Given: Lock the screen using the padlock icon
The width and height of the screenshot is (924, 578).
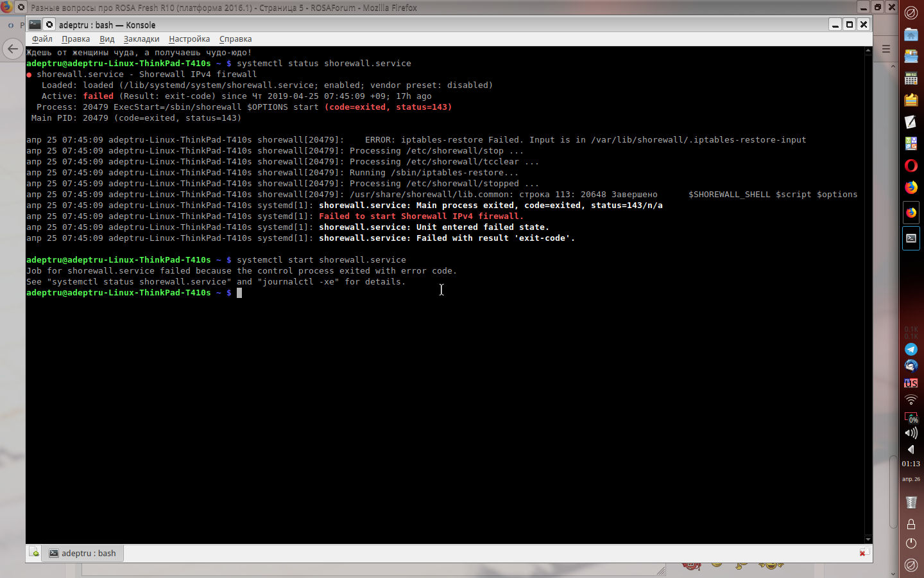Looking at the screenshot, I should click(x=911, y=523).
